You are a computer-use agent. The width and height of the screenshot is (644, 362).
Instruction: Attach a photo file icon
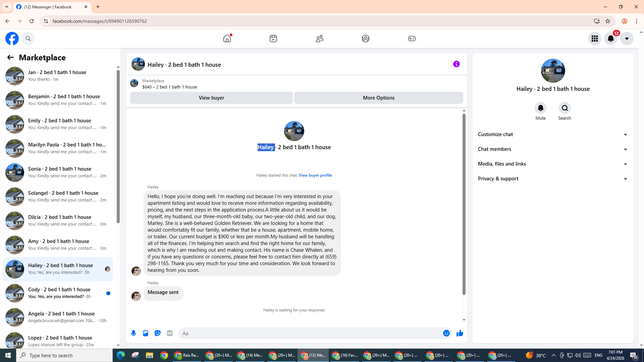point(146,333)
